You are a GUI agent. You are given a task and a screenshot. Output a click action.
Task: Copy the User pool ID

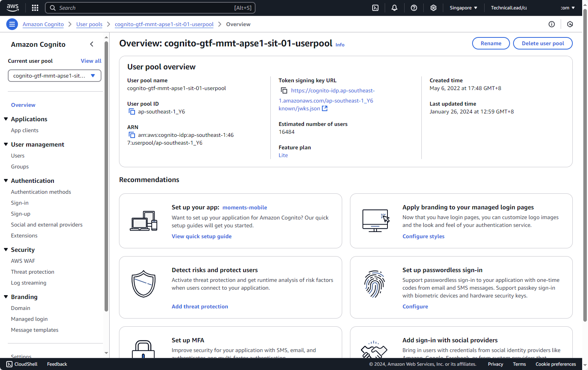point(132,112)
